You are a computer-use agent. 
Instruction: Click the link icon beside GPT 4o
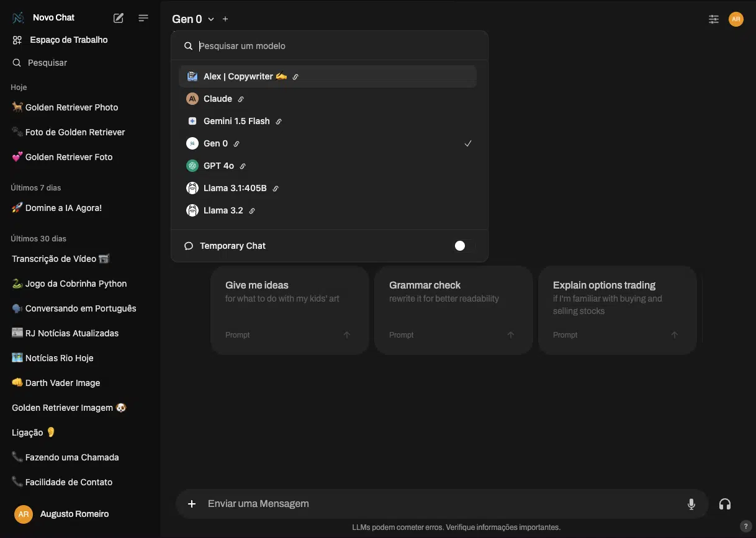(x=243, y=166)
